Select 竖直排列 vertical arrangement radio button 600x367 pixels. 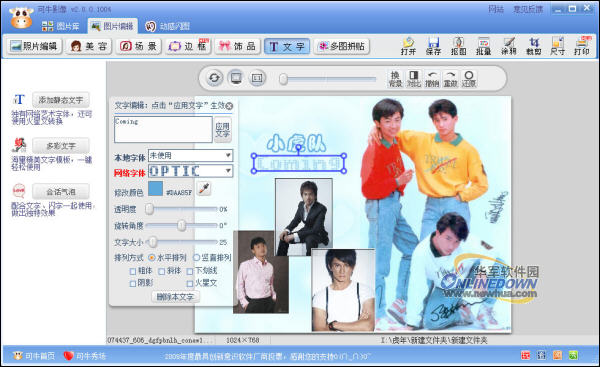point(196,258)
